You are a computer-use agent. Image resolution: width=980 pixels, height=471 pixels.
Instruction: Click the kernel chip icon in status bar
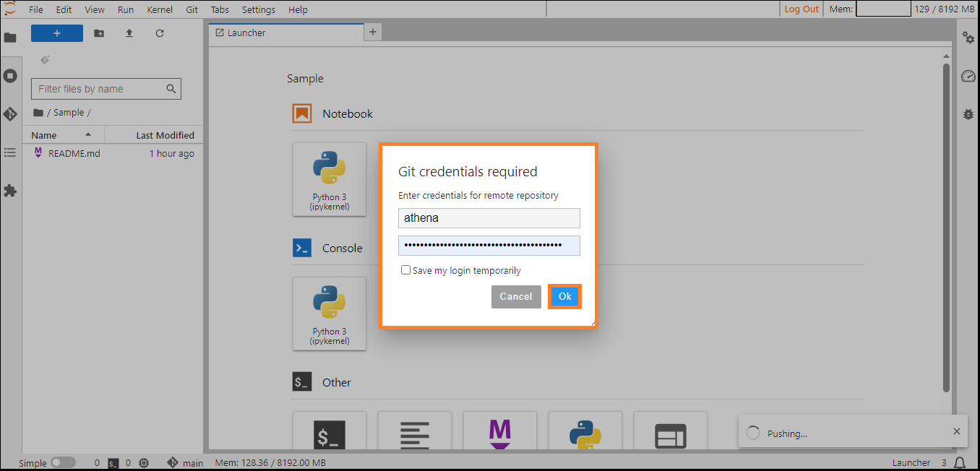[x=144, y=463]
